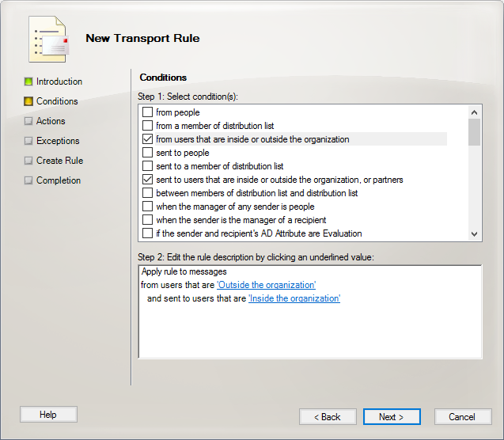Edit the 'Inside the organization' underlined value
The height and width of the screenshot is (440, 504).
(294, 298)
